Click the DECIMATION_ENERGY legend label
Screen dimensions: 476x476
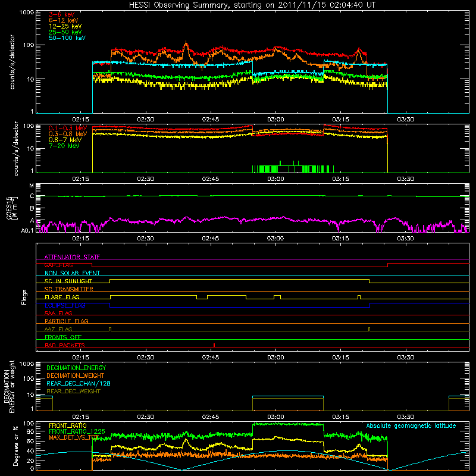pyautogui.click(x=76, y=368)
